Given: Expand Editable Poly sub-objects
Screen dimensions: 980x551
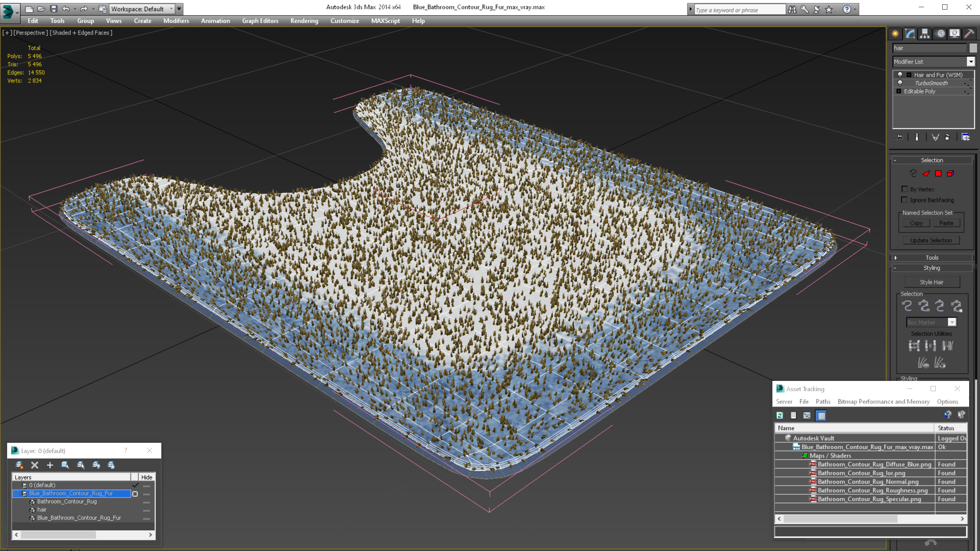Looking at the screenshot, I should (x=899, y=91).
